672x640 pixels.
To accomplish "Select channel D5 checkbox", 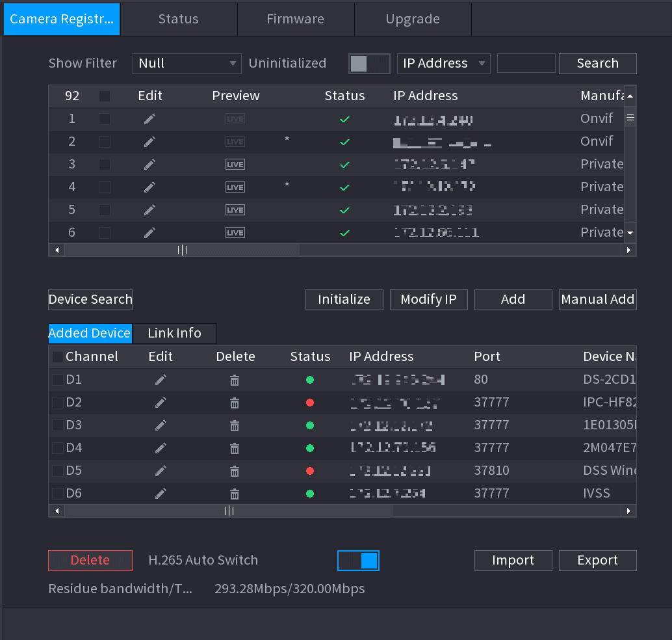I will coord(57,470).
